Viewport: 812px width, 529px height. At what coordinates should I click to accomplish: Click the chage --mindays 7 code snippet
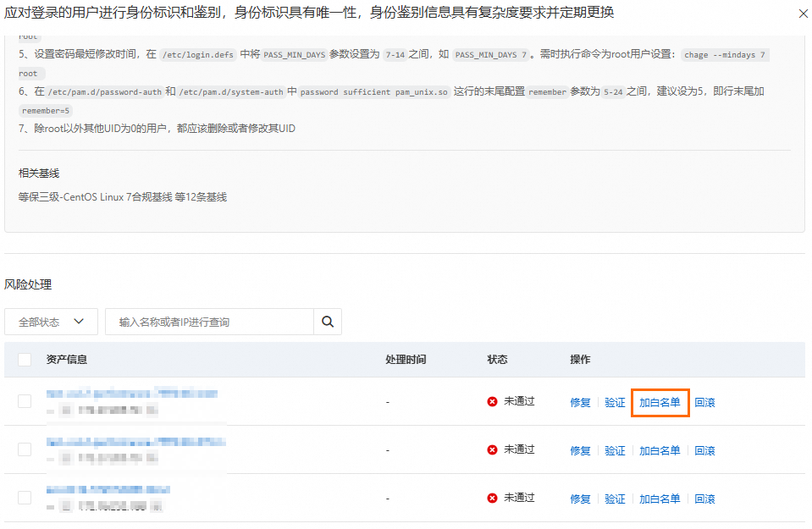pyautogui.click(x=725, y=55)
